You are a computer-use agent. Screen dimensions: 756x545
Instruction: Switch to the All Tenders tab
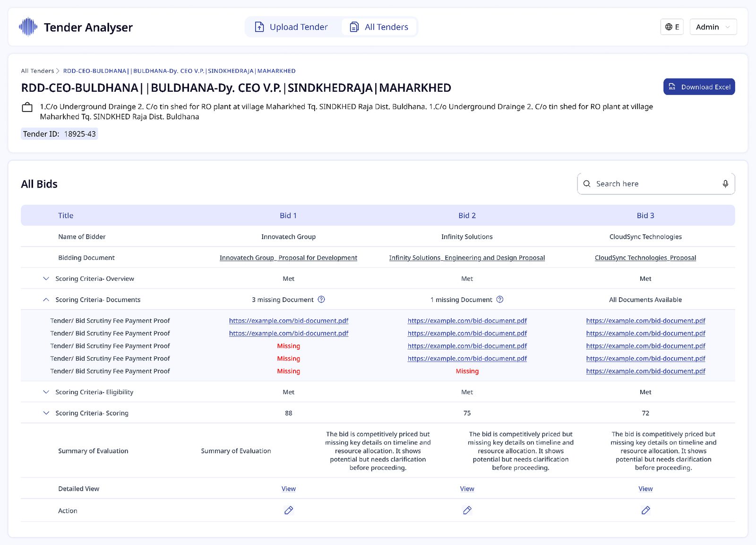pyautogui.click(x=378, y=27)
